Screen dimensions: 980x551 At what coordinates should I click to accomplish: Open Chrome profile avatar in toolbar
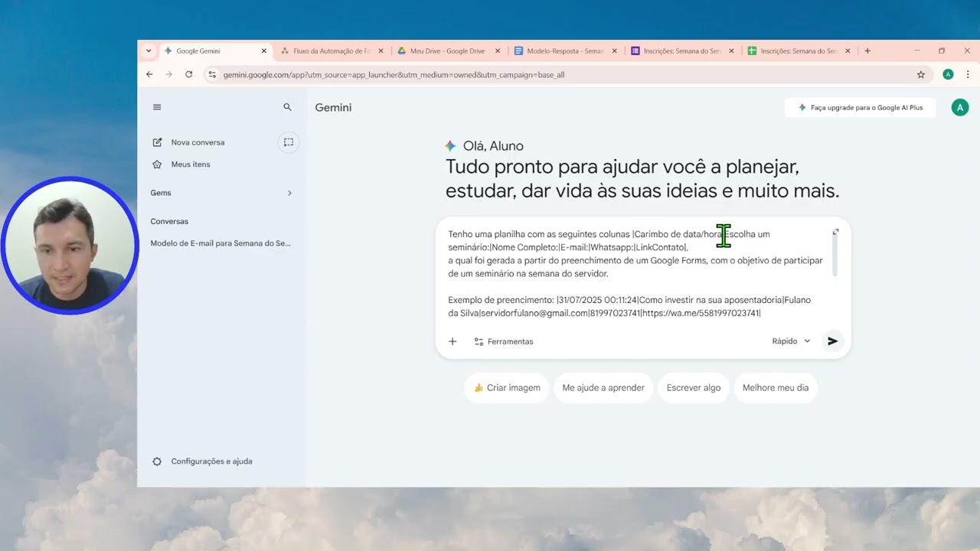pos(948,75)
